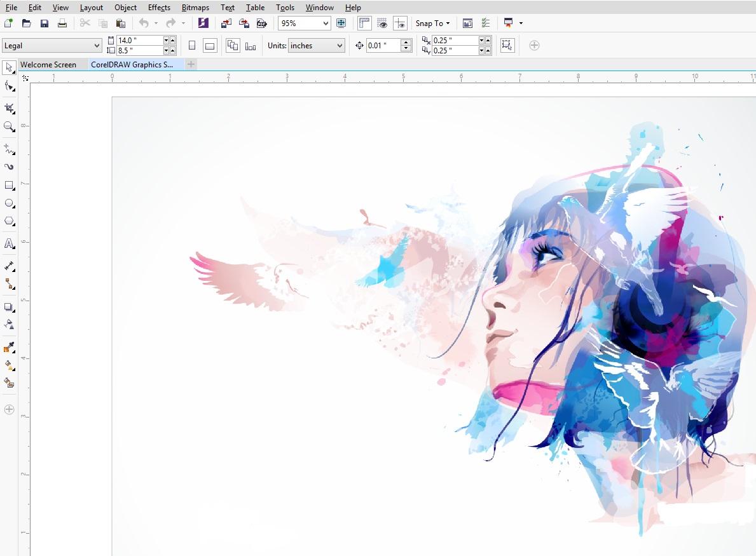Activate the Zoom tool magnifier
The width and height of the screenshot is (756, 556).
click(9, 126)
